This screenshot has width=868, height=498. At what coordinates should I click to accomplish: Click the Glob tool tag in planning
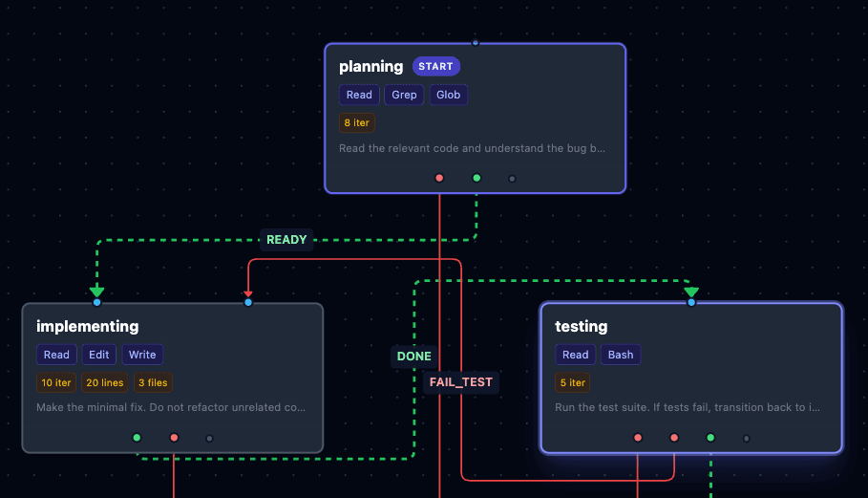coord(449,95)
